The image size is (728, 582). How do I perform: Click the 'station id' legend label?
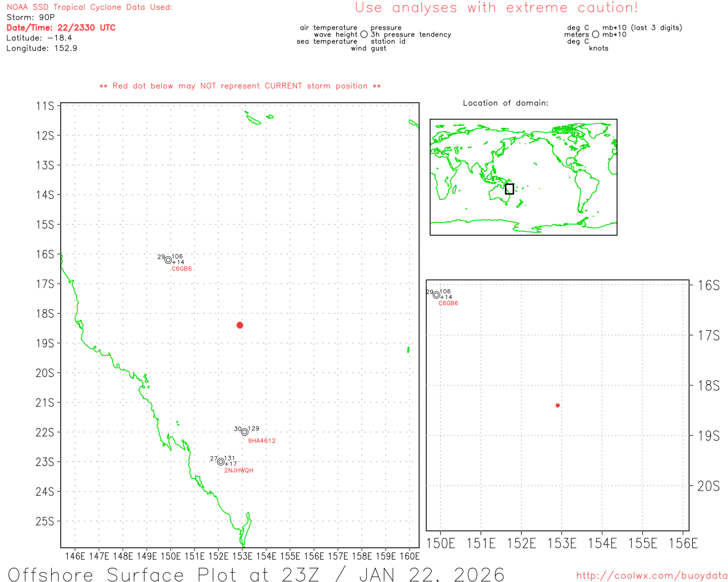[x=388, y=41]
